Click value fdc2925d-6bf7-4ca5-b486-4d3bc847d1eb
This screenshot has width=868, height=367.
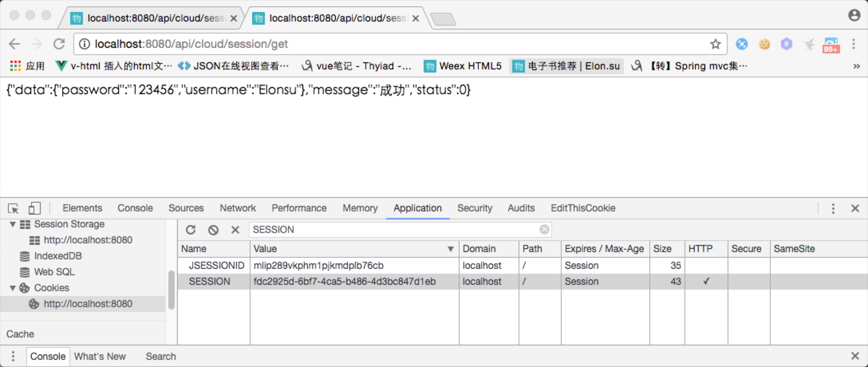click(345, 282)
